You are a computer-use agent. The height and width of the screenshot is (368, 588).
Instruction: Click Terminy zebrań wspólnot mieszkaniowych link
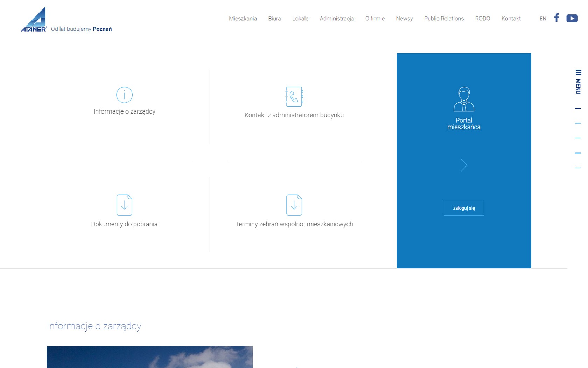pyautogui.click(x=294, y=224)
